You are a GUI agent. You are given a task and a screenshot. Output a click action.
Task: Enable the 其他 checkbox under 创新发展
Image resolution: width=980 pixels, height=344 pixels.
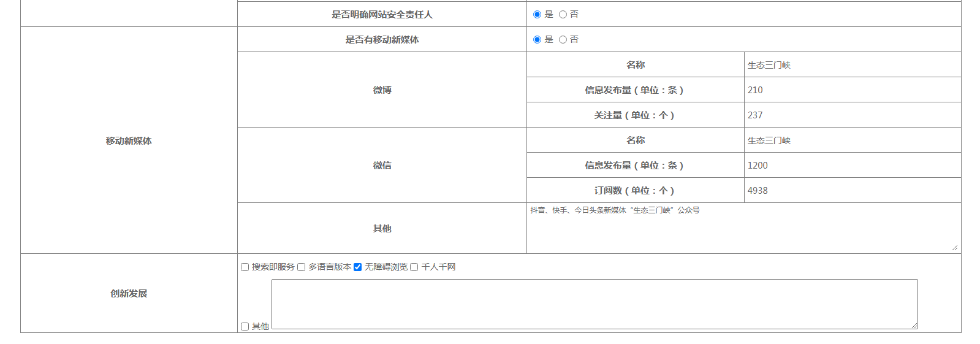[x=245, y=326]
